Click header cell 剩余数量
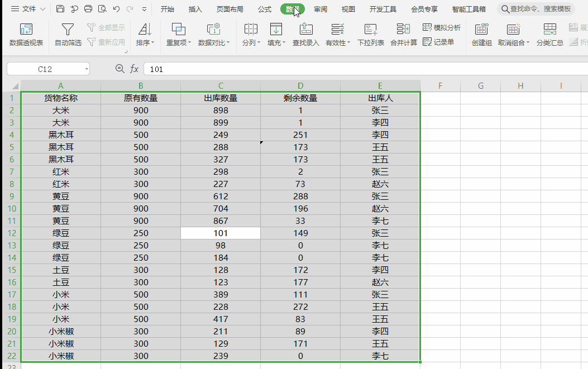 pyautogui.click(x=300, y=98)
